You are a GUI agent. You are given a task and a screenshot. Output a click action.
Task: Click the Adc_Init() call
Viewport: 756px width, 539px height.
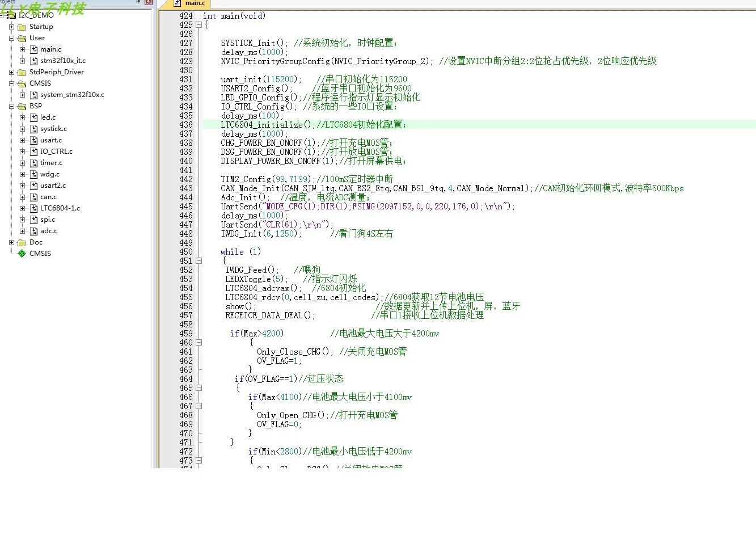click(245, 197)
